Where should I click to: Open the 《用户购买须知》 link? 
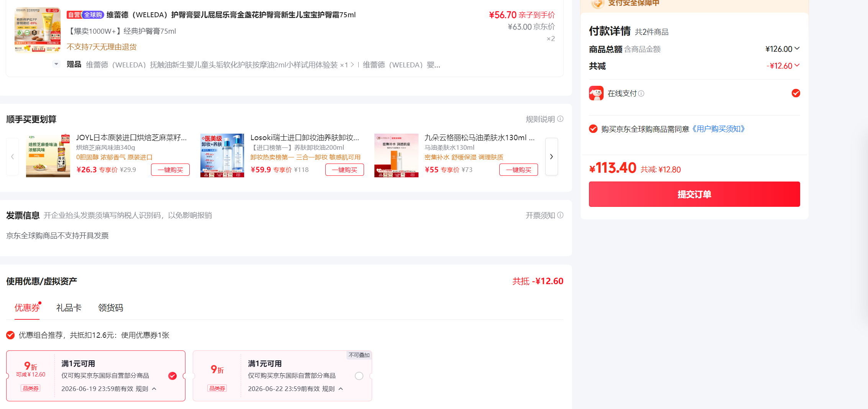[718, 129]
